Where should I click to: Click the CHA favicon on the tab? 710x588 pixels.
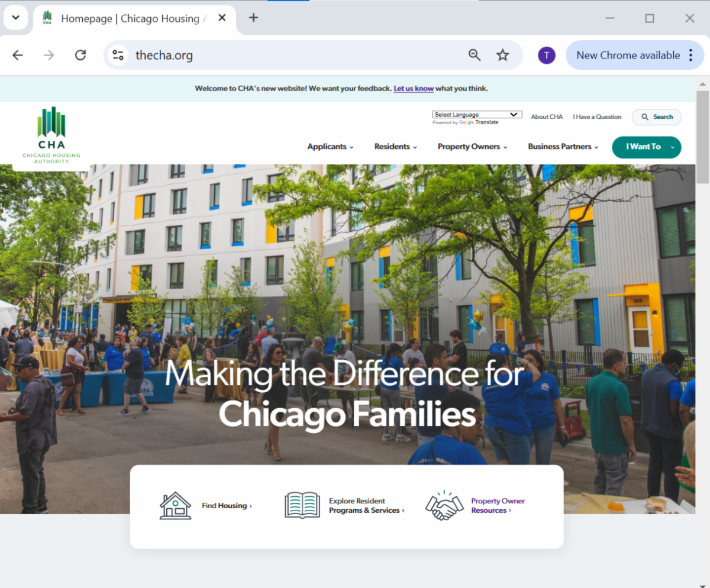47,18
